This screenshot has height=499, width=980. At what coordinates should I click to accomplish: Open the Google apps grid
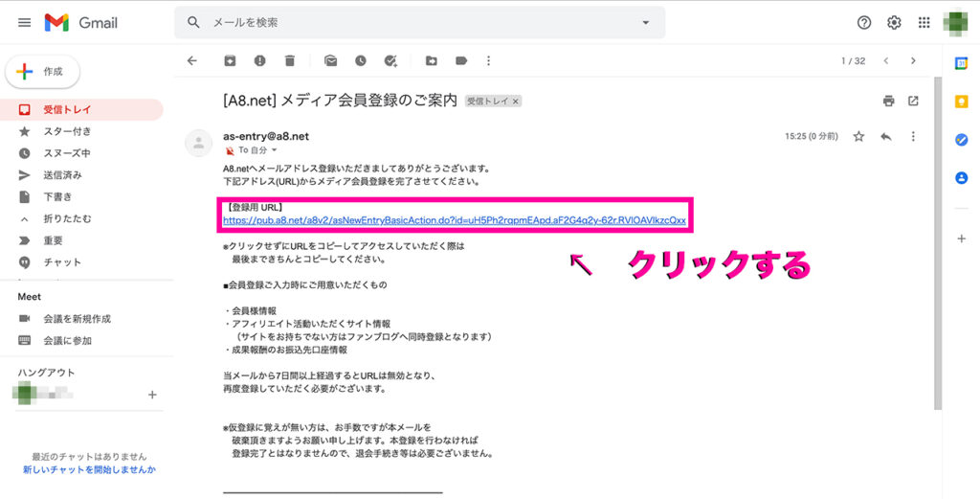pyautogui.click(x=924, y=23)
